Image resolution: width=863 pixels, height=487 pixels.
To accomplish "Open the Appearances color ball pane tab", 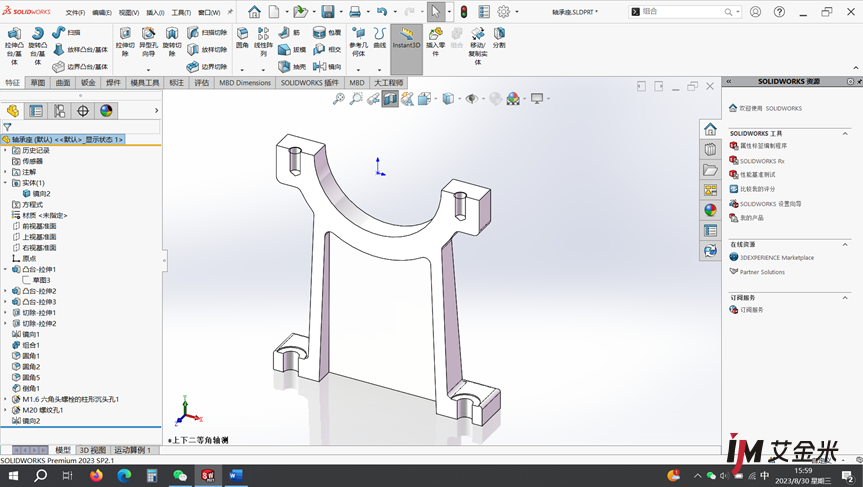I will [710, 210].
